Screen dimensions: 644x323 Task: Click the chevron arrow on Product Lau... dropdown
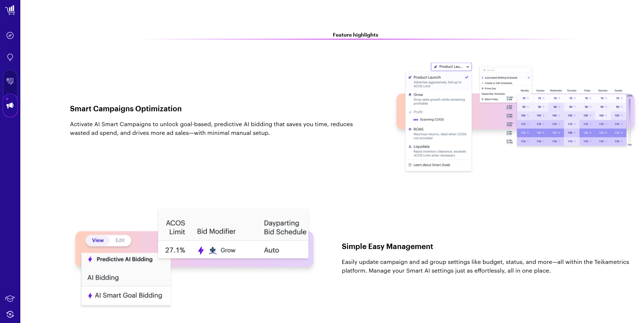468,67
